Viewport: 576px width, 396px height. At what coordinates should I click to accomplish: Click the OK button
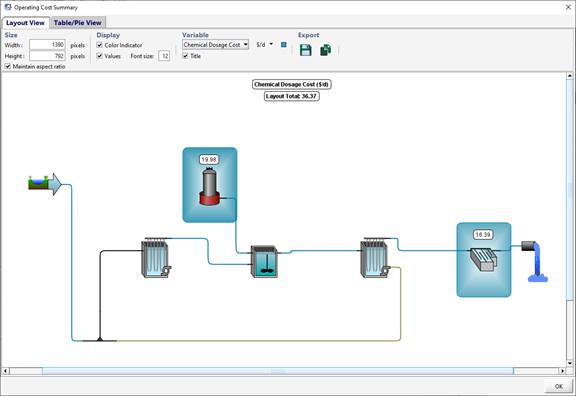coord(559,386)
